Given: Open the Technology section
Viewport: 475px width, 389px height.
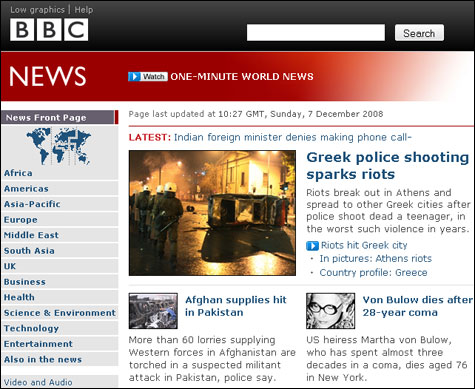Looking at the screenshot, I should (31, 328).
